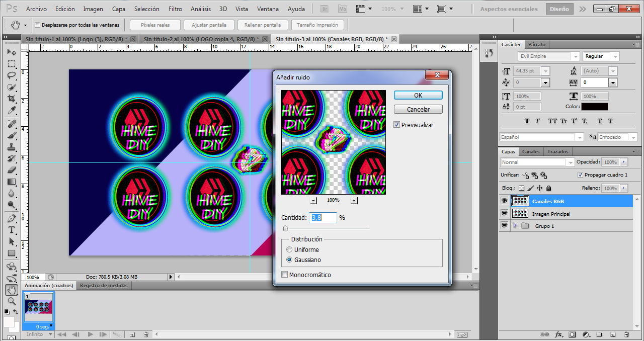Click the Cantidad percentage input field
Viewport: 644px width, 341px height.
pos(323,217)
